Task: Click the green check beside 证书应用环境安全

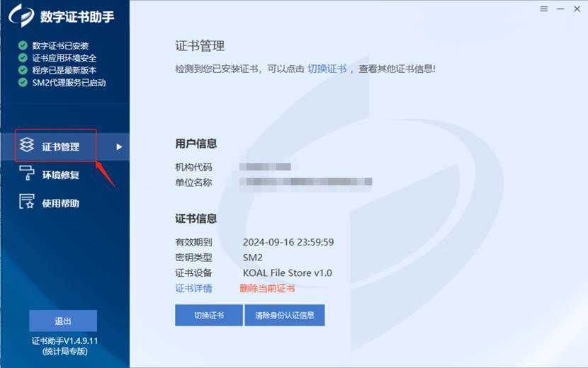Action: (x=23, y=58)
